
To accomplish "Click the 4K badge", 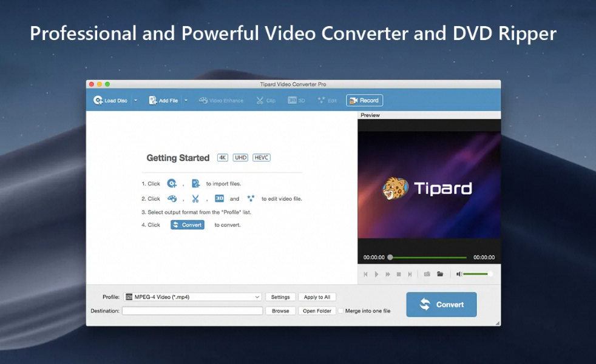I will coord(222,158).
